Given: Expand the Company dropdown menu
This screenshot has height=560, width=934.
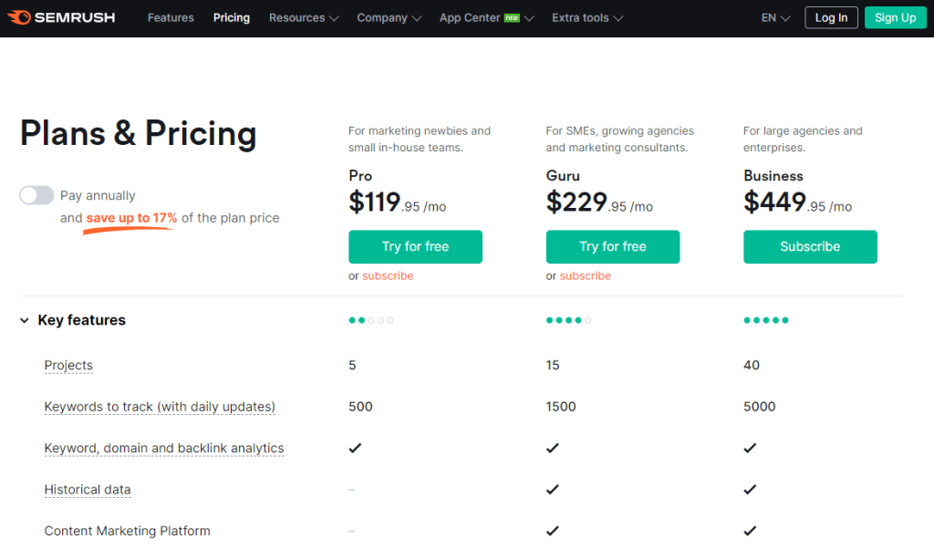Looking at the screenshot, I should tap(389, 18).
